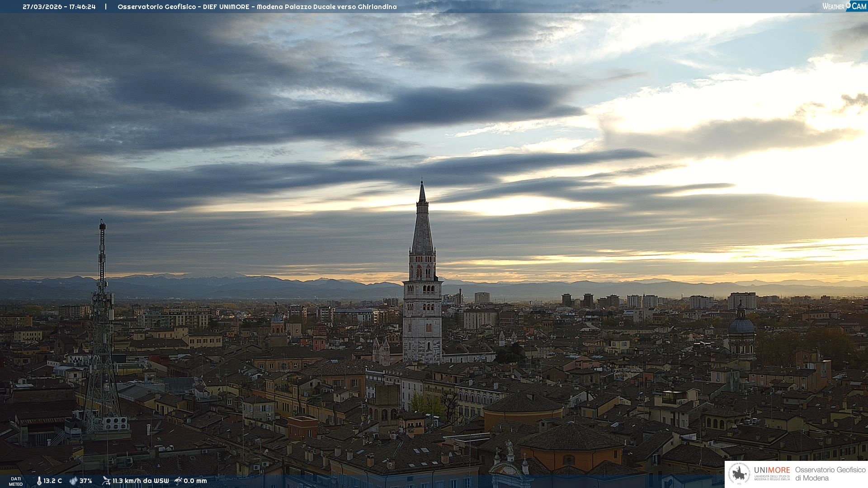The height and width of the screenshot is (488, 868).
Task: Click the church dome on the right
Action: pos(741,325)
